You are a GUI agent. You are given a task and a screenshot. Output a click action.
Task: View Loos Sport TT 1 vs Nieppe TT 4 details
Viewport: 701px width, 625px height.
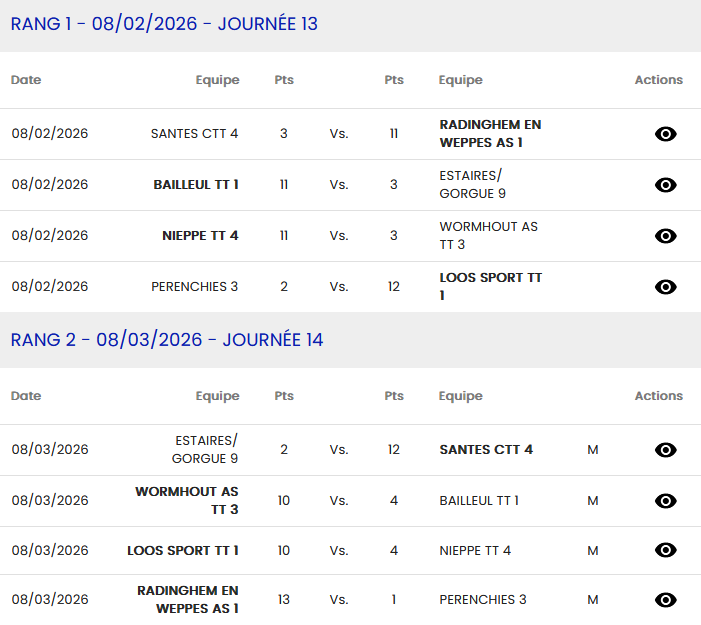665,550
